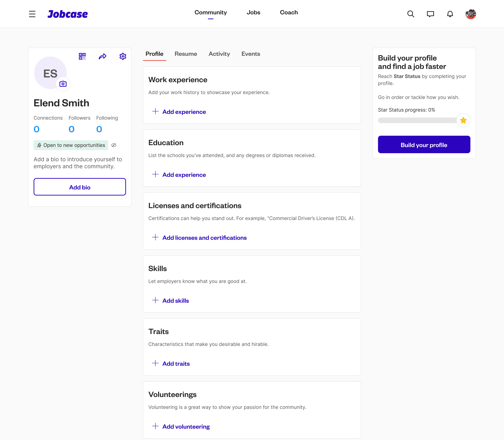Click plus icon beside Add licenses
The image size is (504, 440).
click(155, 237)
